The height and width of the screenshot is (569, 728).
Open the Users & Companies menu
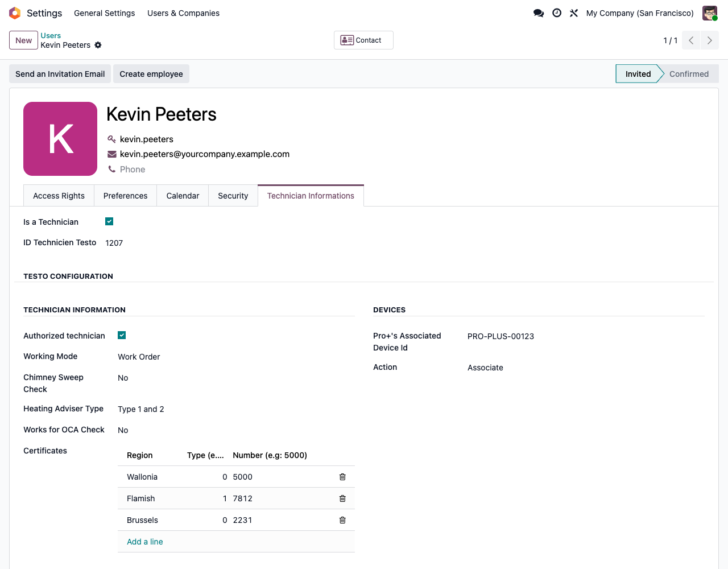click(x=183, y=13)
